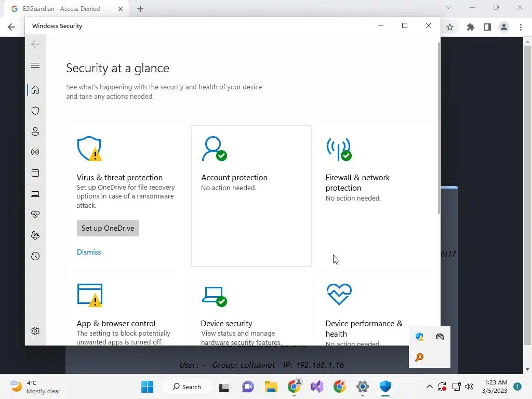The width and height of the screenshot is (532, 399).
Task: Click Windows Security icon in tray overflow popup
Action: tap(419, 337)
